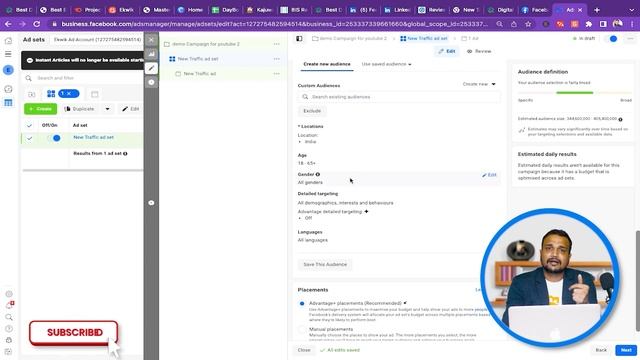The image size is (640, 360).
Task: Click the blue Next button
Action: (x=626, y=350)
